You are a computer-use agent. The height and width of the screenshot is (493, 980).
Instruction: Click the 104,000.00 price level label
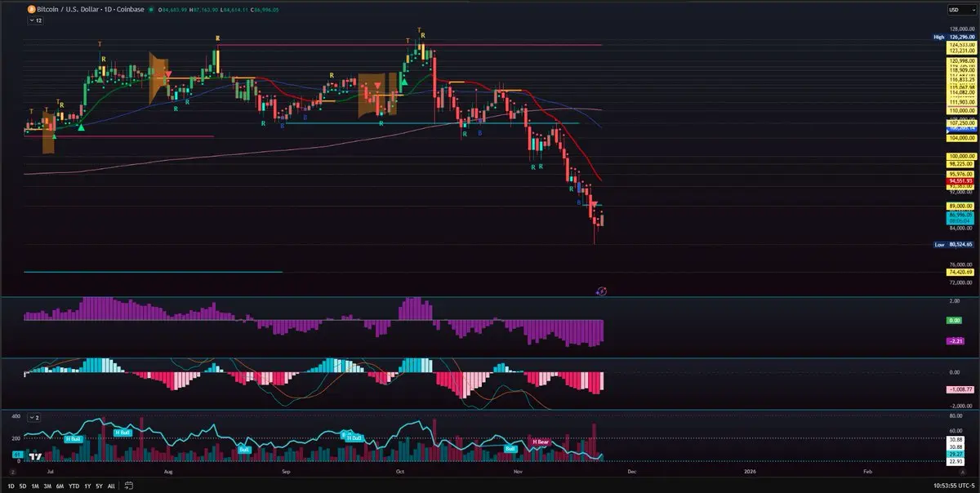click(962, 139)
